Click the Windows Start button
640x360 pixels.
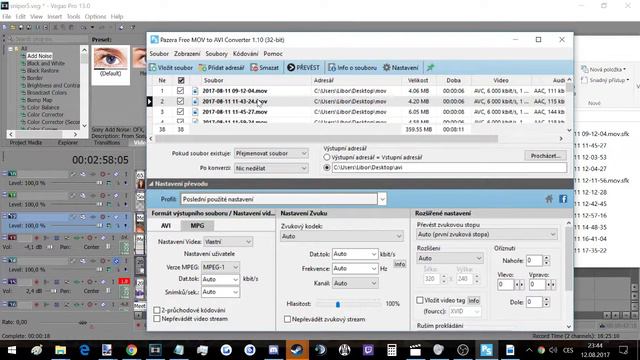(12, 350)
